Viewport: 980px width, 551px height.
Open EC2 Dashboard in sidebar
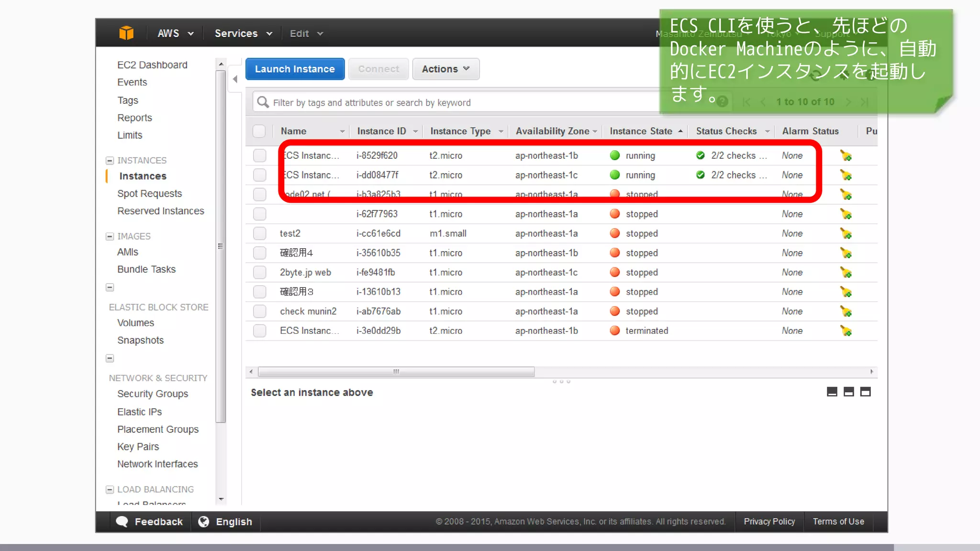[152, 65]
